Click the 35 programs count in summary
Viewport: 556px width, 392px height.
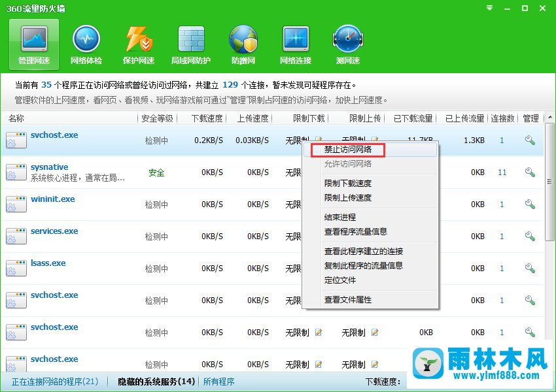46,85
